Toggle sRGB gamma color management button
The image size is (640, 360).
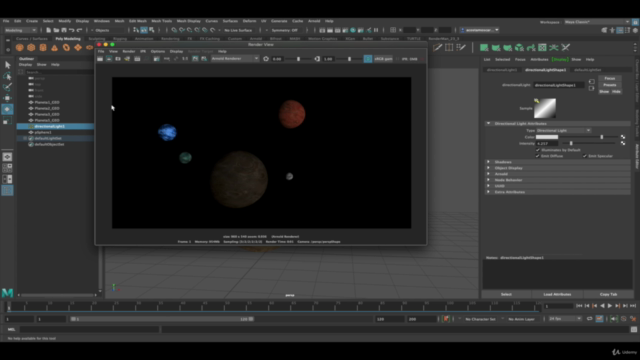(368, 59)
